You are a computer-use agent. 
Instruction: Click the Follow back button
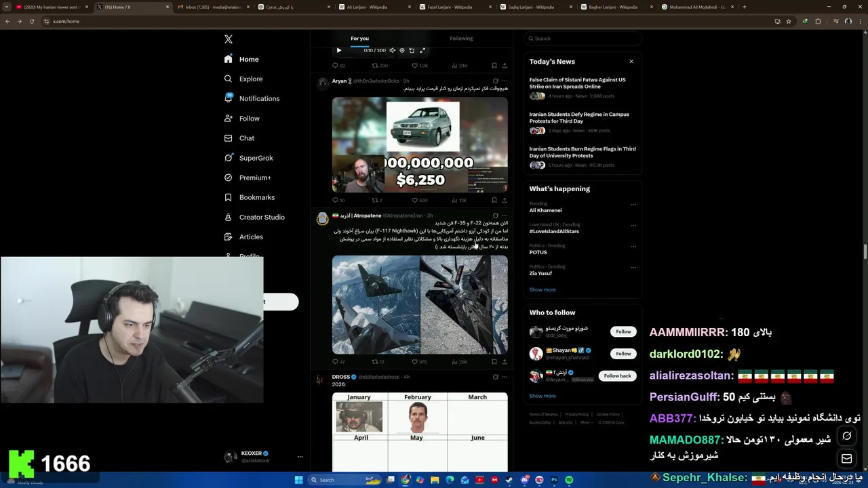(617, 375)
